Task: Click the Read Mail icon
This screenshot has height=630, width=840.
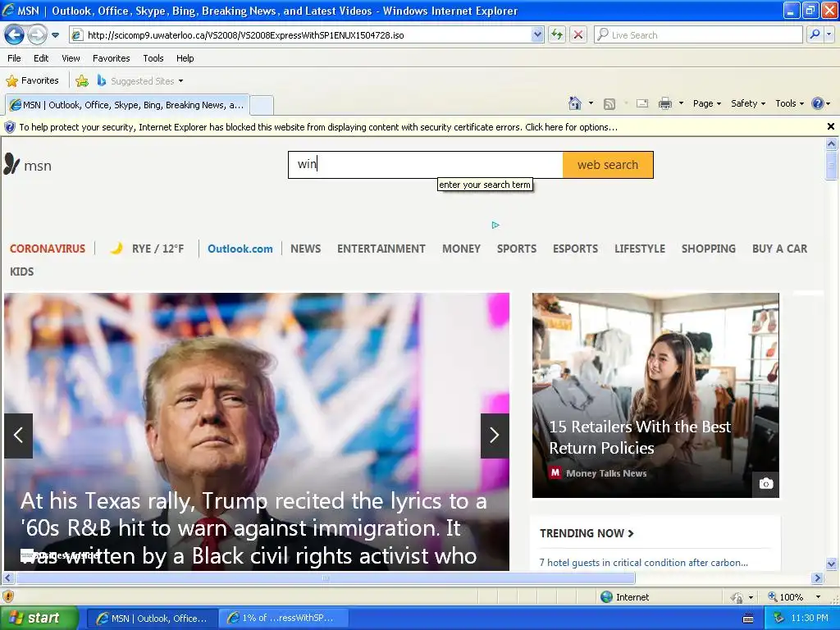Action: (642, 103)
